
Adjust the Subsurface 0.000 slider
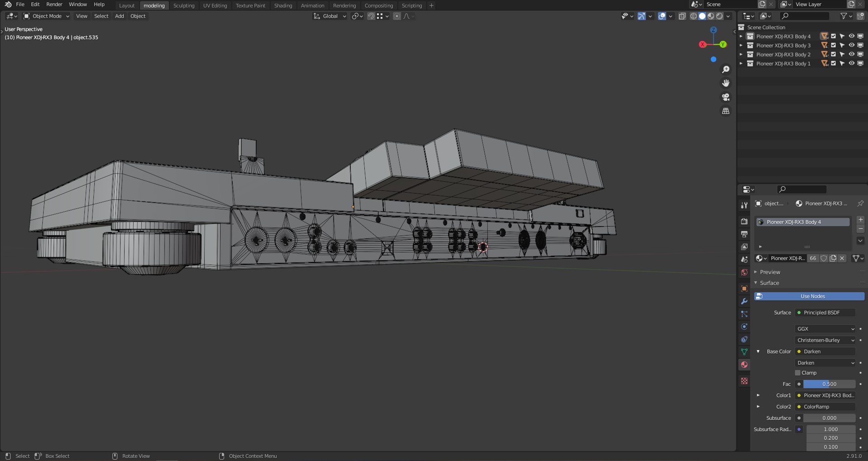pyautogui.click(x=829, y=418)
